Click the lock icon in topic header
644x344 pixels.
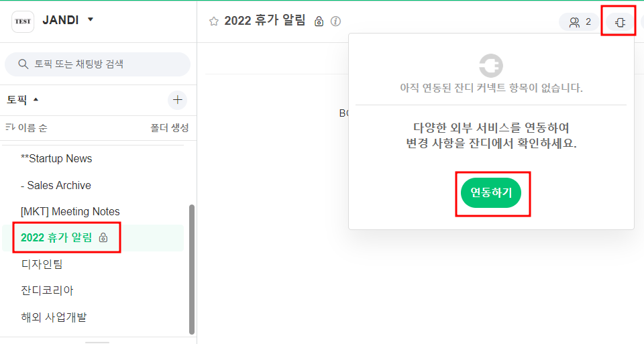319,21
